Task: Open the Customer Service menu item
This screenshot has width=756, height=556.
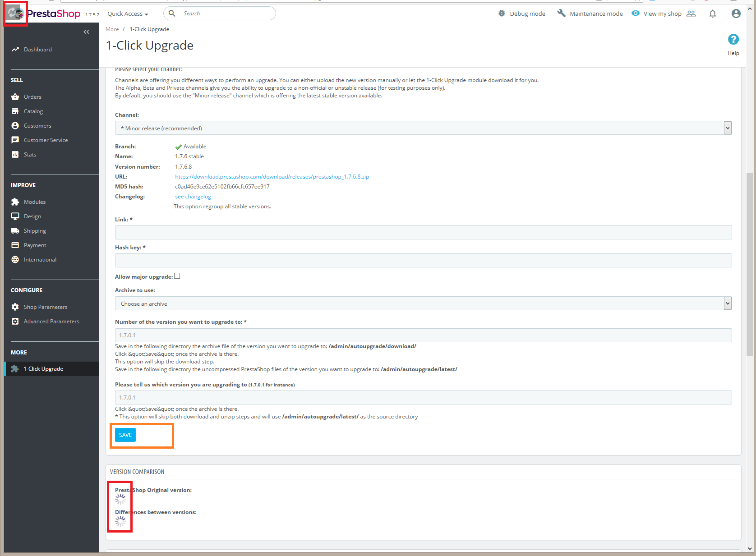Action: tap(46, 140)
